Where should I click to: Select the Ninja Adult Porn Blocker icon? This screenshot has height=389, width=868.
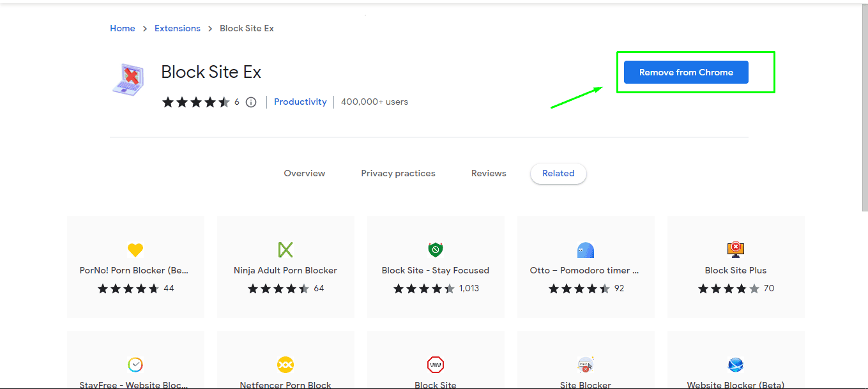point(286,250)
